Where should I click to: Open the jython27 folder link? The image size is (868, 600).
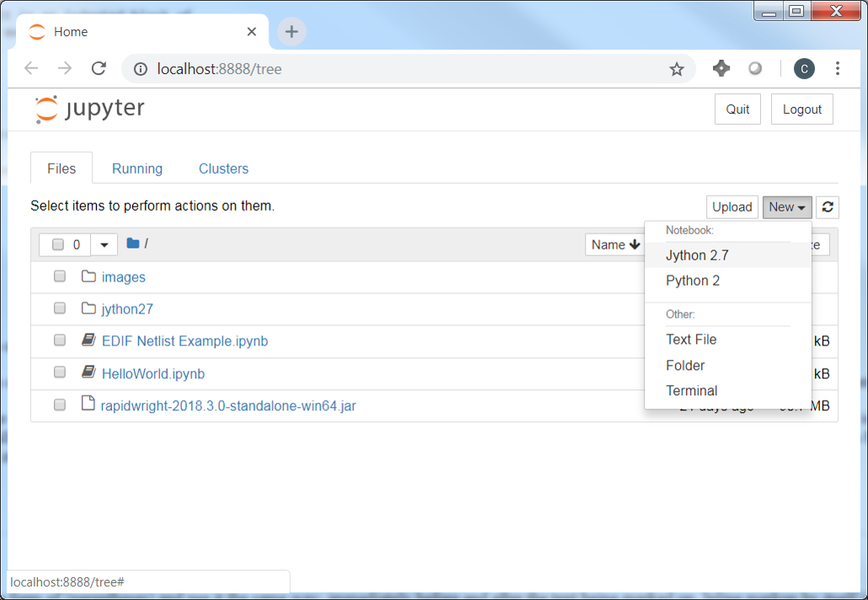click(x=127, y=309)
